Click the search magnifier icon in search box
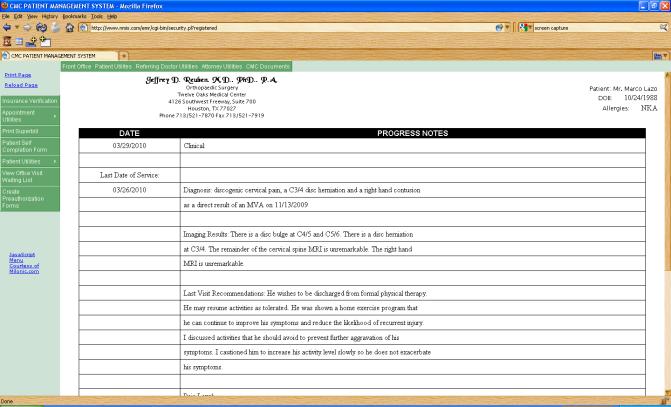The width and height of the screenshot is (671, 407). tap(663, 28)
